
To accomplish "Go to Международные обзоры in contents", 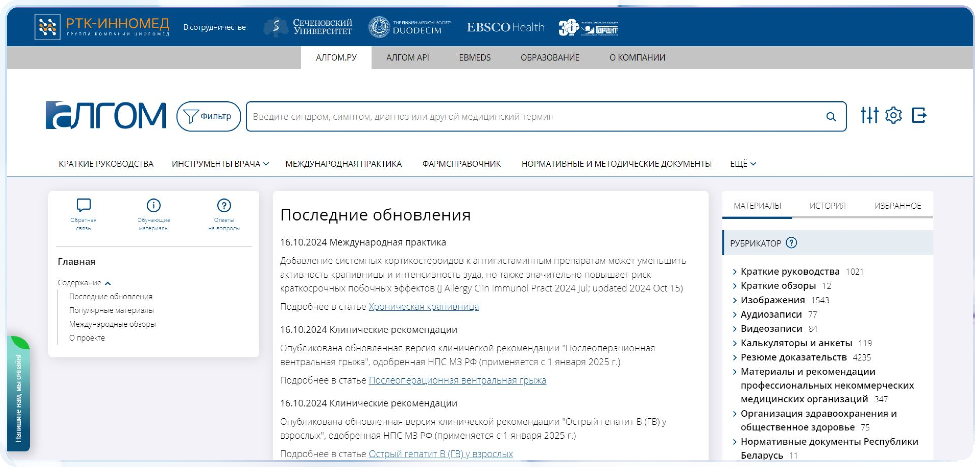I will point(112,324).
